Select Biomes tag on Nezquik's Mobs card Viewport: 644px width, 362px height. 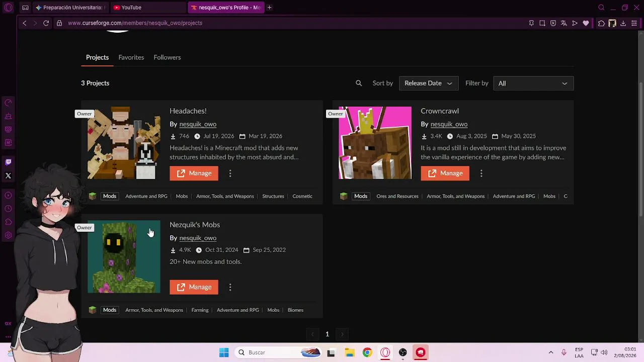(295, 310)
